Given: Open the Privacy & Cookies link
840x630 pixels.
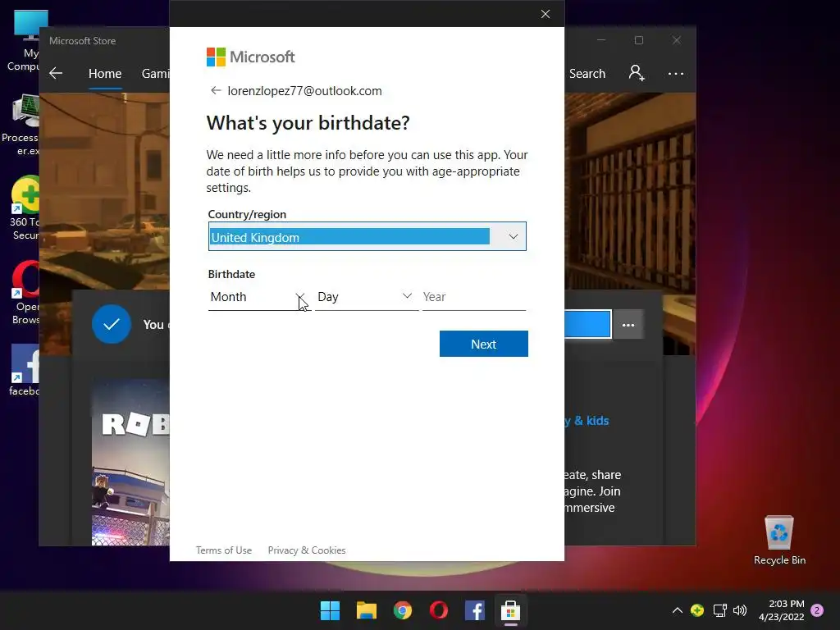Looking at the screenshot, I should point(307,550).
